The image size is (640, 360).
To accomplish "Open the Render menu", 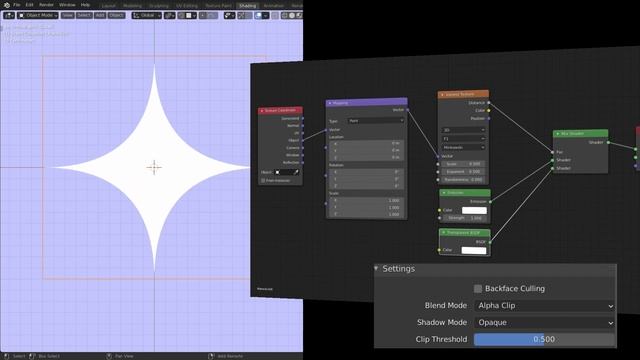I will coord(46,5).
